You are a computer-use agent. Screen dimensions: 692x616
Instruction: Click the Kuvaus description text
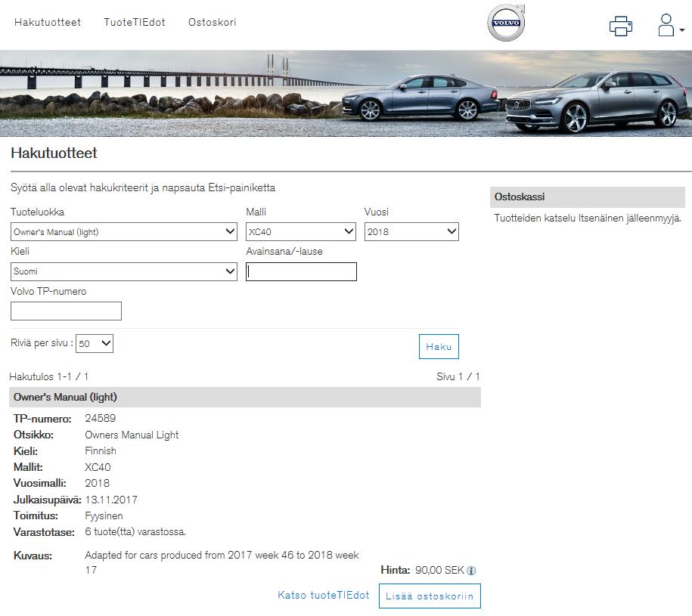pos(222,562)
